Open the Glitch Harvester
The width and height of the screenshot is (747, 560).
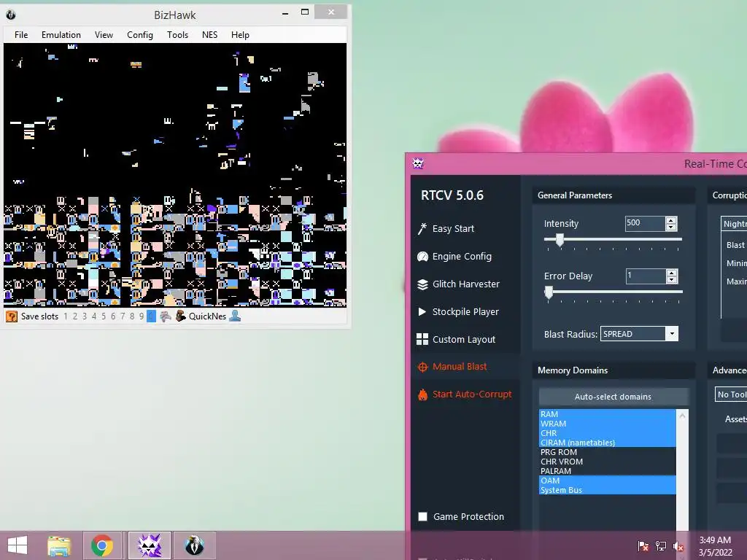click(465, 284)
